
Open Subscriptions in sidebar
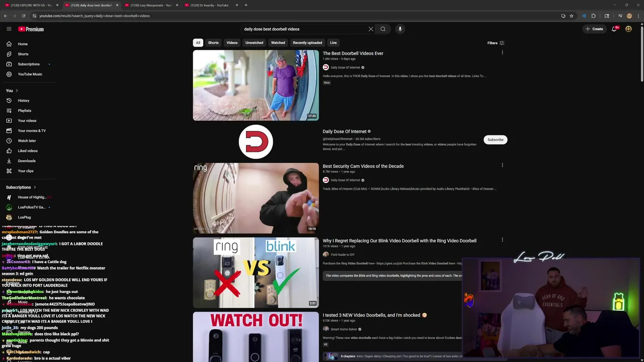[28, 64]
